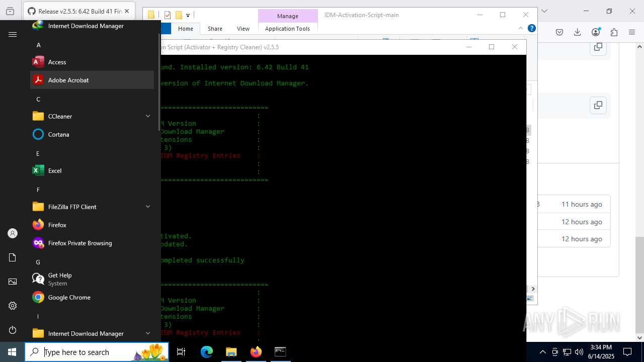Viewport: 644px width, 362px height.
Task: Jump to letter F header in the app list
Action: click(x=38, y=190)
